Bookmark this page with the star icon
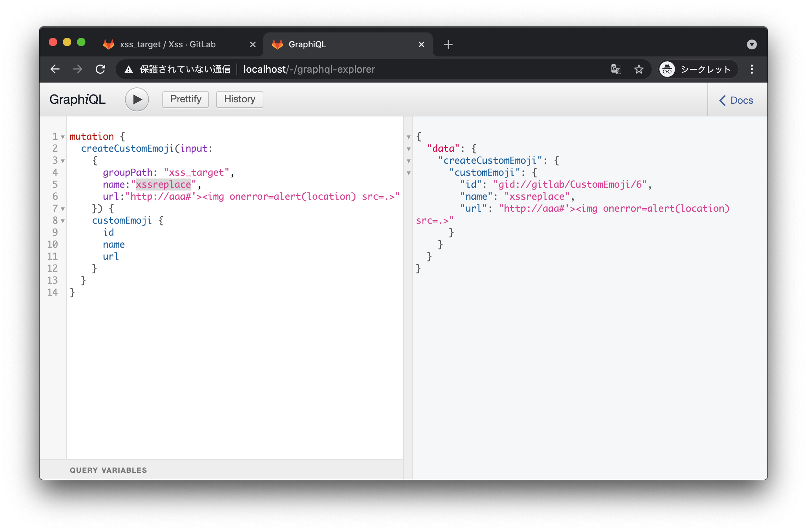The height and width of the screenshot is (532, 807). click(x=639, y=69)
